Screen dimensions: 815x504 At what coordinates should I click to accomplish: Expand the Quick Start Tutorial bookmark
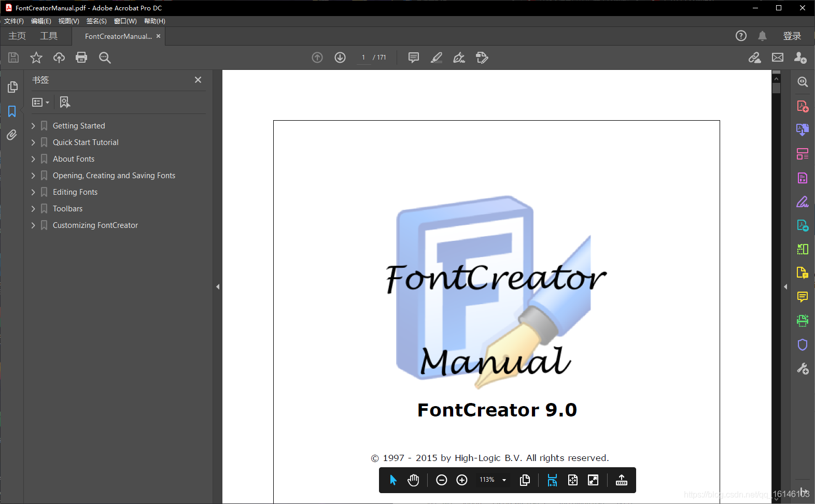tap(33, 142)
